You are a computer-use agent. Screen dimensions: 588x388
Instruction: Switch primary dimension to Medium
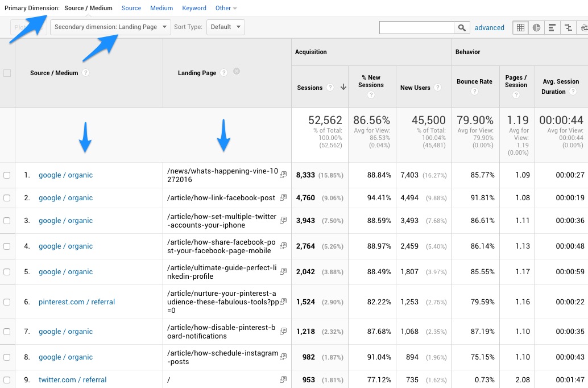tap(162, 8)
